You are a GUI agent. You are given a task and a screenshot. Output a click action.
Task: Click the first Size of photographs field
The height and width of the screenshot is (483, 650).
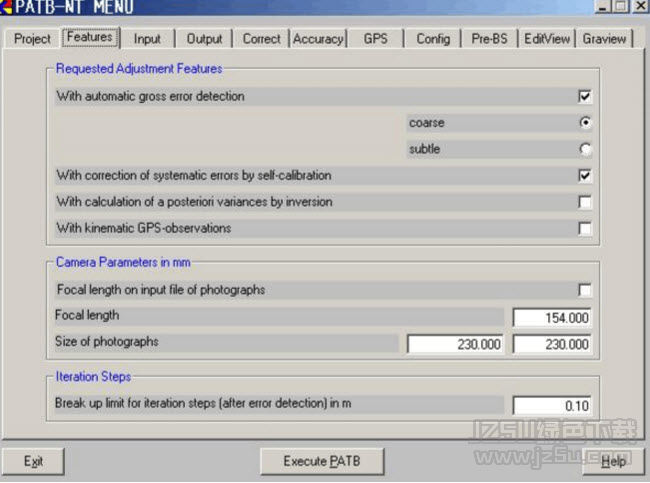point(455,344)
